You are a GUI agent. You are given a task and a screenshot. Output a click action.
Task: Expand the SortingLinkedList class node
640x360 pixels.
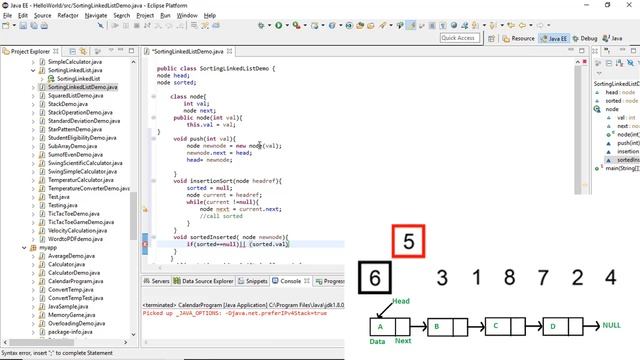click(x=42, y=79)
